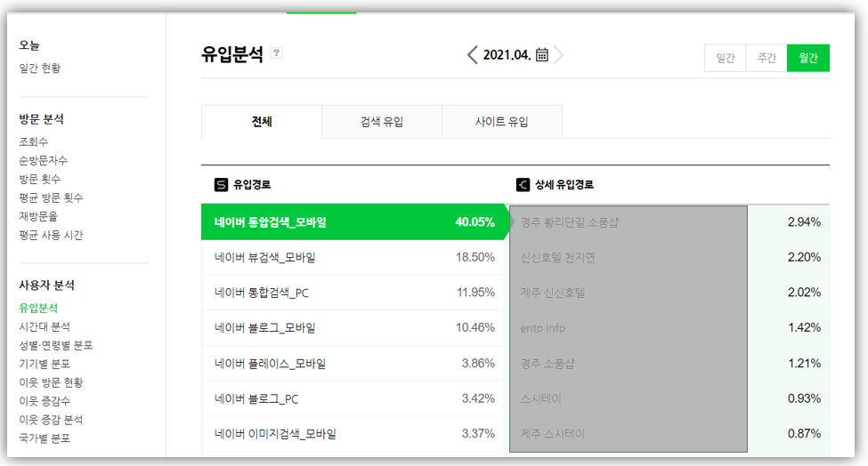
Task: Open 이웃 증감수 in sidebar
Action: click(45, 401)
